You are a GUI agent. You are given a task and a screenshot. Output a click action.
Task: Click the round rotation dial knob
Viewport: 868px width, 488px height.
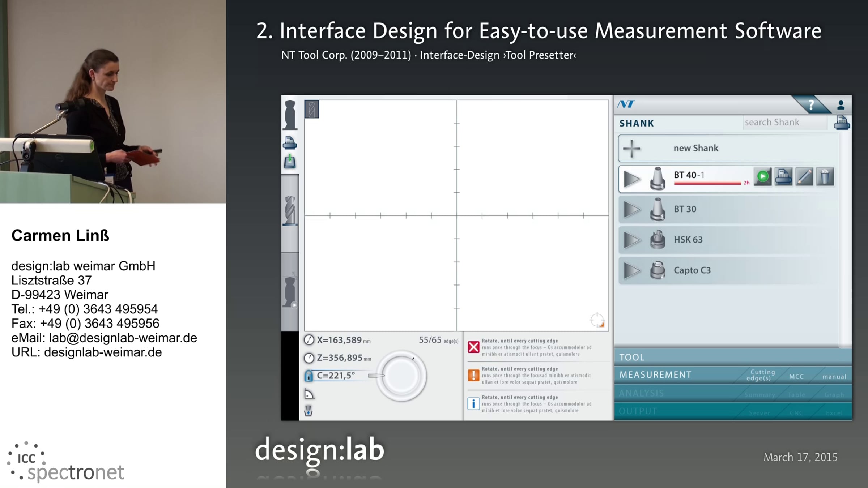coord(401,376)
